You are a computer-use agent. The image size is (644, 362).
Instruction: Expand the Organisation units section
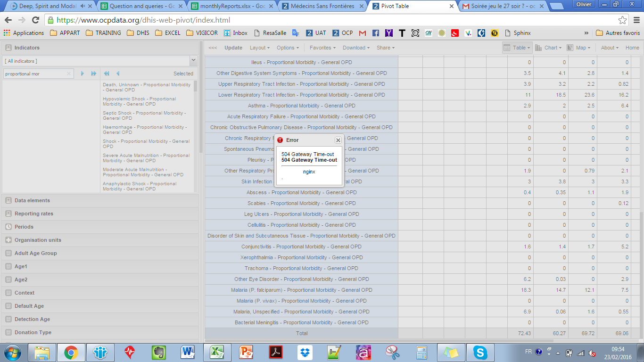pyautogui.click(x=38, y=240)
